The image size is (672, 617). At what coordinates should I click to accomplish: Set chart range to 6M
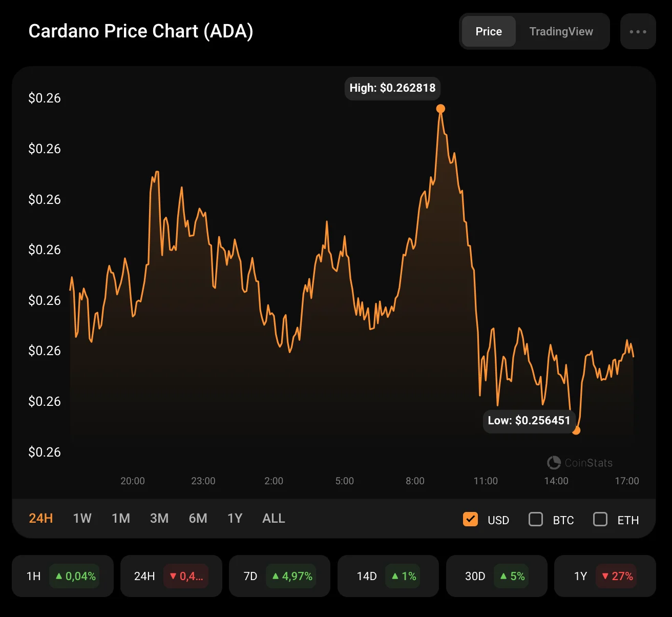click(198, 518)
